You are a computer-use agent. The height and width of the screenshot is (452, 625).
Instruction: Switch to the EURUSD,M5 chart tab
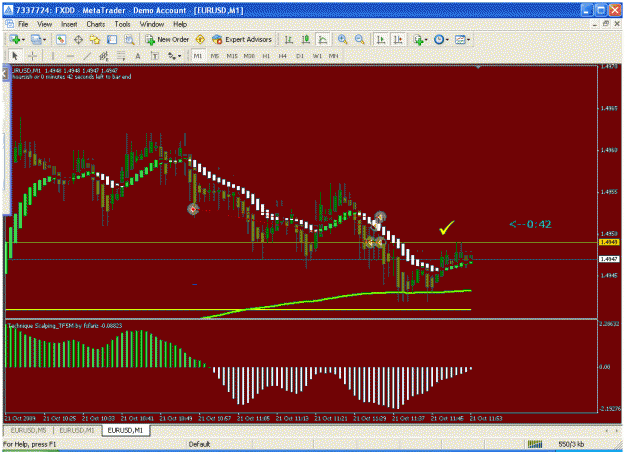pyautogui.click(x=28, y=430)
